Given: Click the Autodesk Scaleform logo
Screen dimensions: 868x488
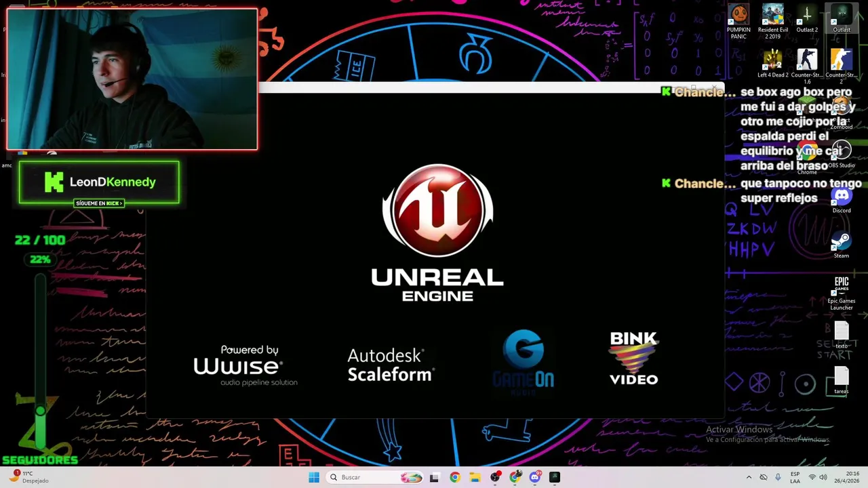Looking at the screenshot, I should tap(391, 365).
